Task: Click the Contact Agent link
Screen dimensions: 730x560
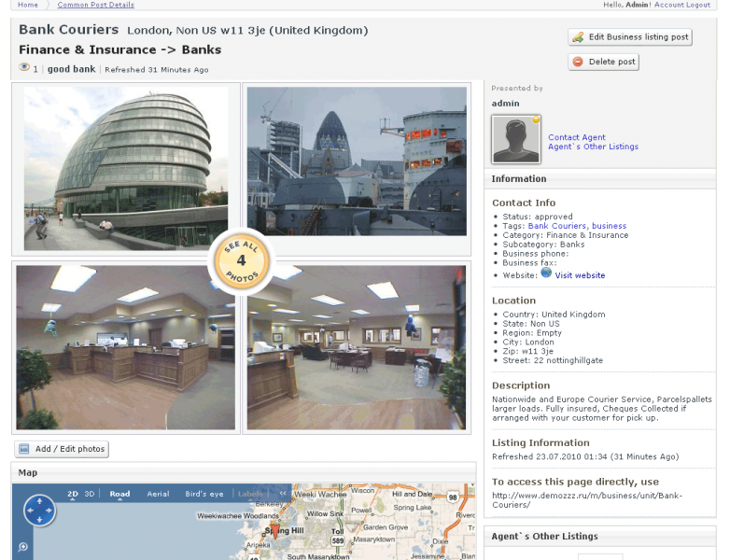Action: [x=576, y=137]
